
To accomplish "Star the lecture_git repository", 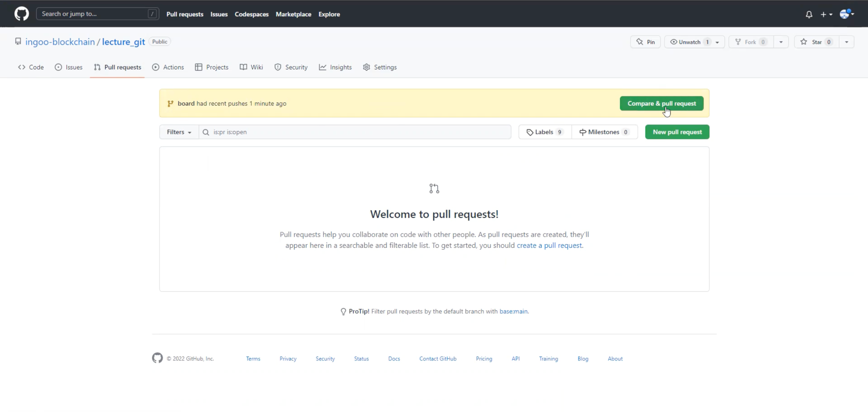I will [816, 42].
